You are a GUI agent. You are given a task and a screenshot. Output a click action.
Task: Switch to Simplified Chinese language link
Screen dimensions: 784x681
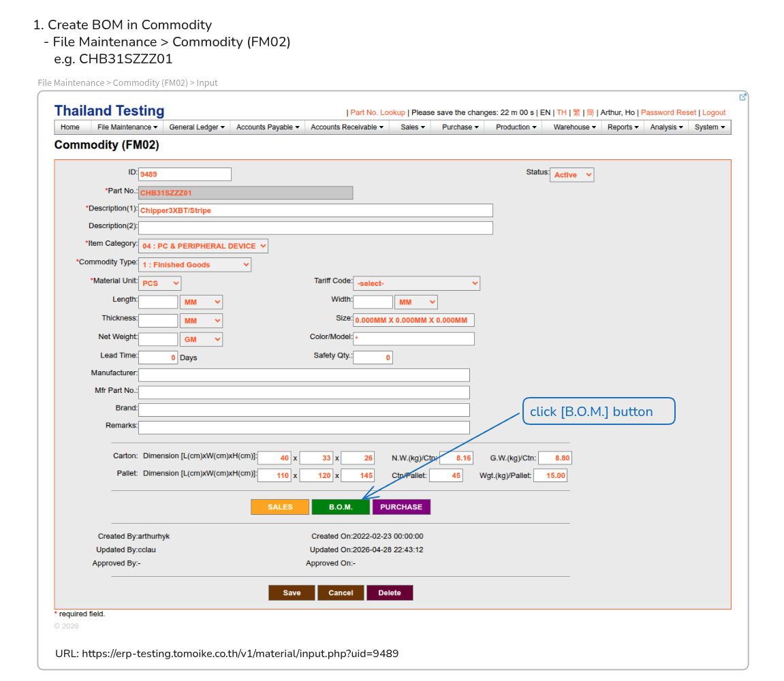[590, 112]
